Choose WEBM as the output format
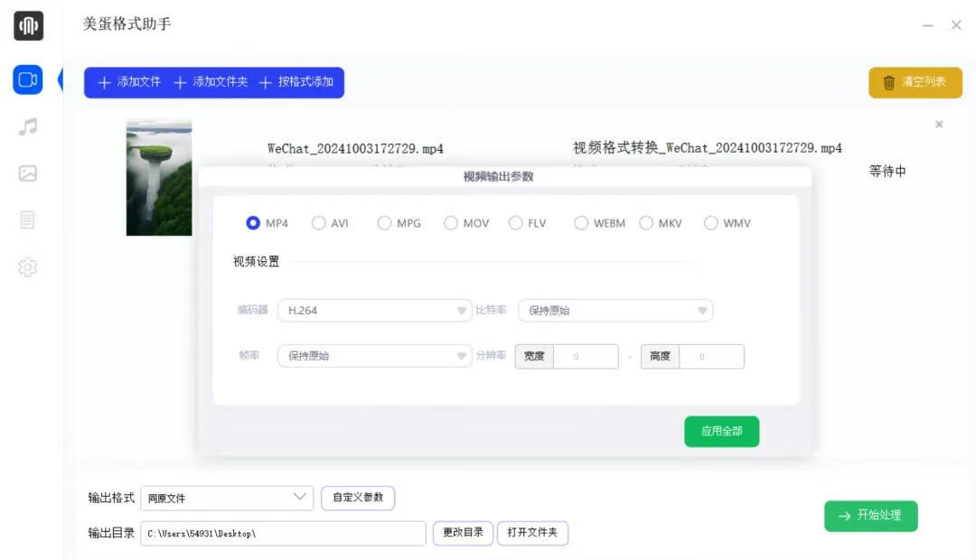This screenshot has width=976, height=560. (x=581, y=222)
